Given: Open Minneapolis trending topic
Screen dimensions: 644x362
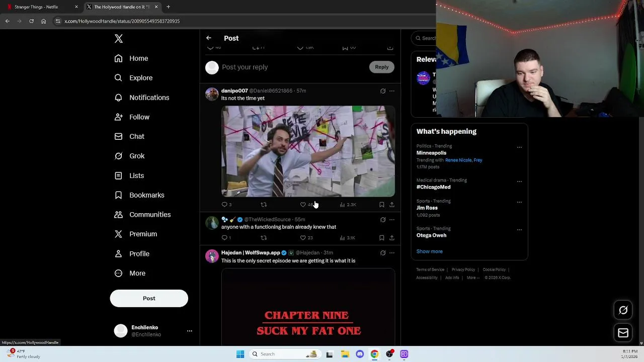Looking at the screenshot, I should [x=431, y=153].
